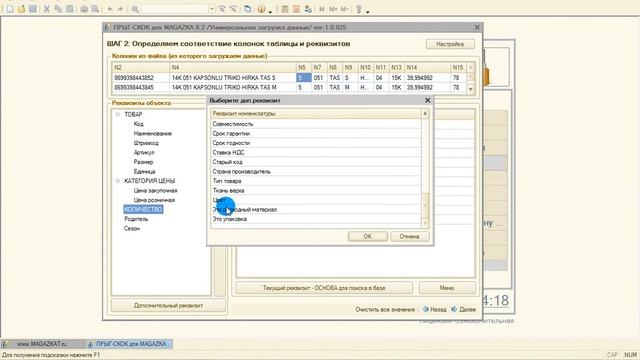Click the Cut scissors icon
This screenshot has width=640, height=360.
[47, 9]
